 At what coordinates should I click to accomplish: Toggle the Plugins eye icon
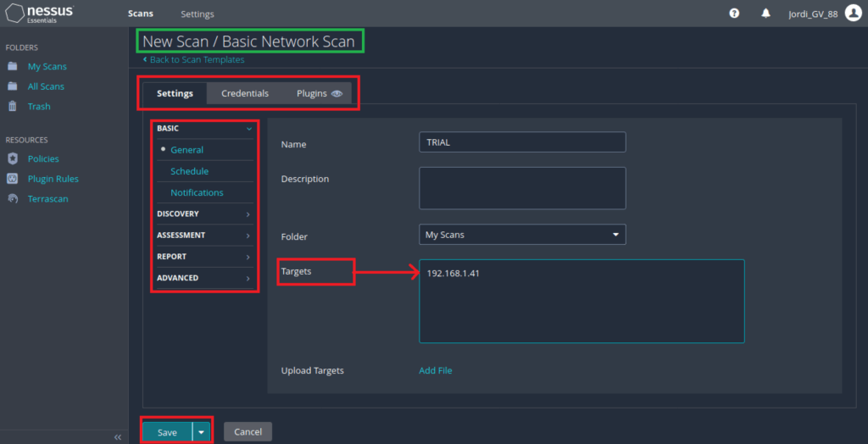click(x=337, y=93)
